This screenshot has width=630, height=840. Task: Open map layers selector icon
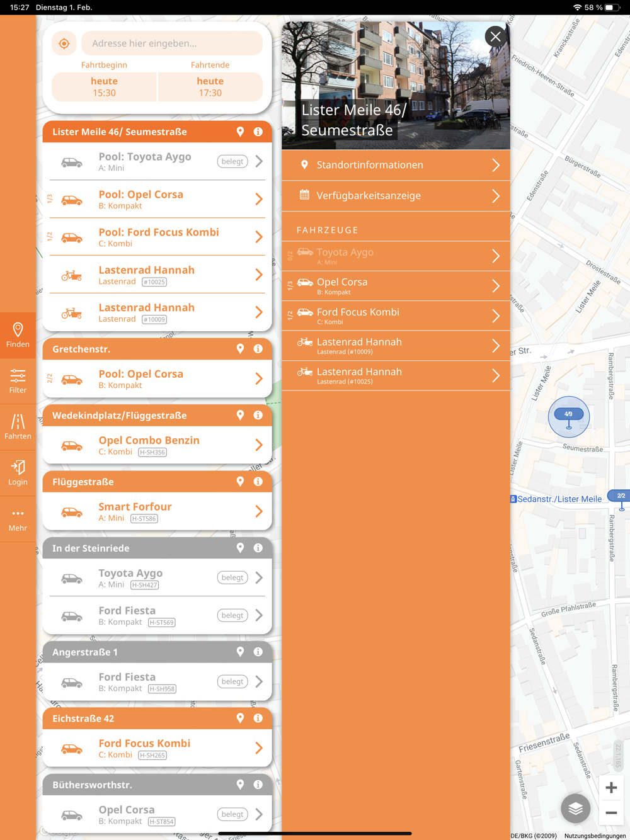click(575, 809)
